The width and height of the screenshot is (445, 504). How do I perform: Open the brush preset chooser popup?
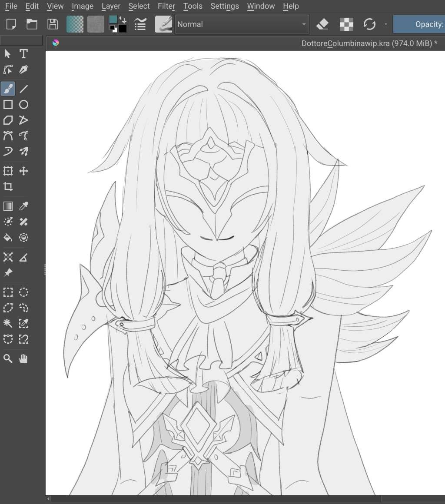pyautogui.click(x=163, y=24)
